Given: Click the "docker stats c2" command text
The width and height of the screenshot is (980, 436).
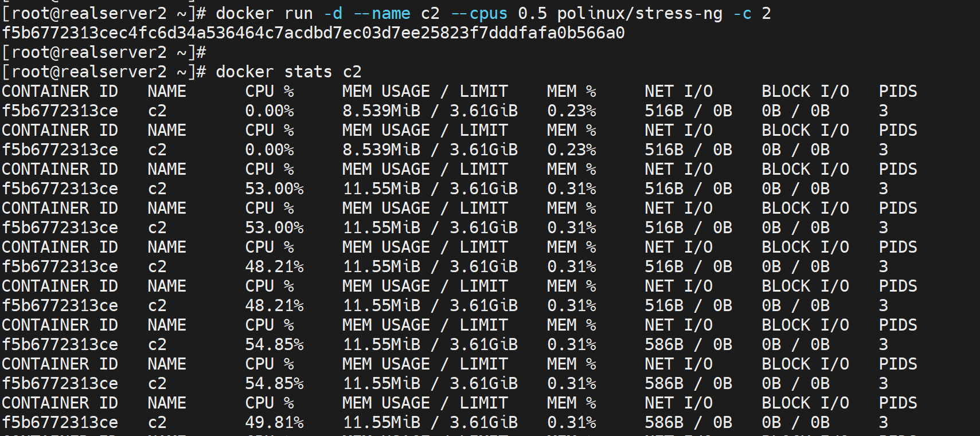Looking at the screenshot, I should pyautogui.click(x=288, y=72).
